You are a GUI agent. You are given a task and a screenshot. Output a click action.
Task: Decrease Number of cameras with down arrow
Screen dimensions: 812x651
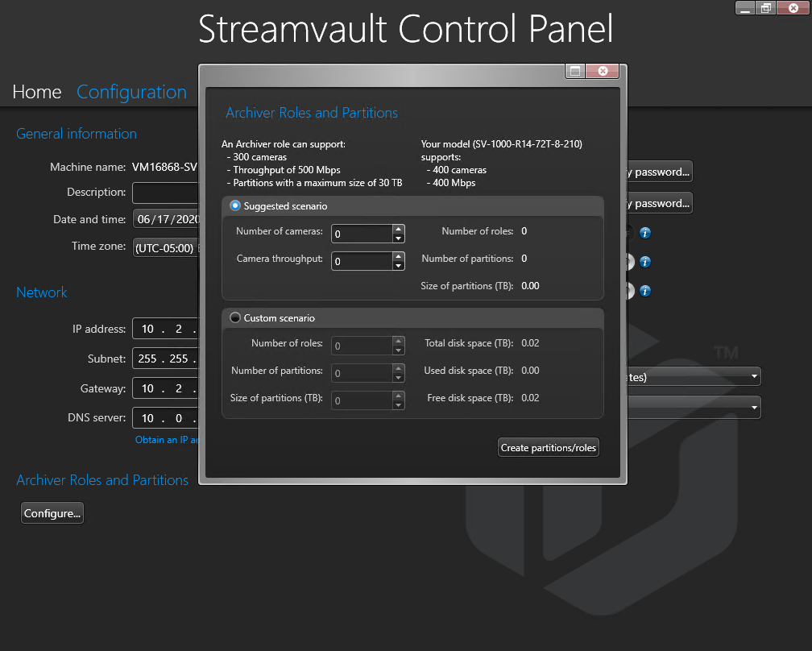(x=398, y=238)
